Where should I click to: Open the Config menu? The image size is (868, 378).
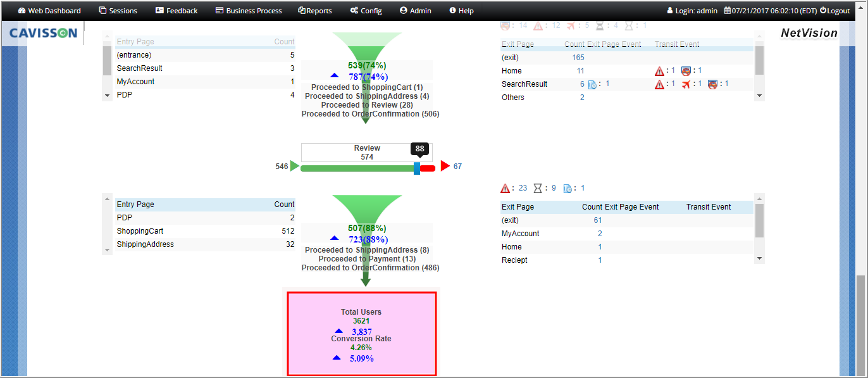[x=366, y=11]
